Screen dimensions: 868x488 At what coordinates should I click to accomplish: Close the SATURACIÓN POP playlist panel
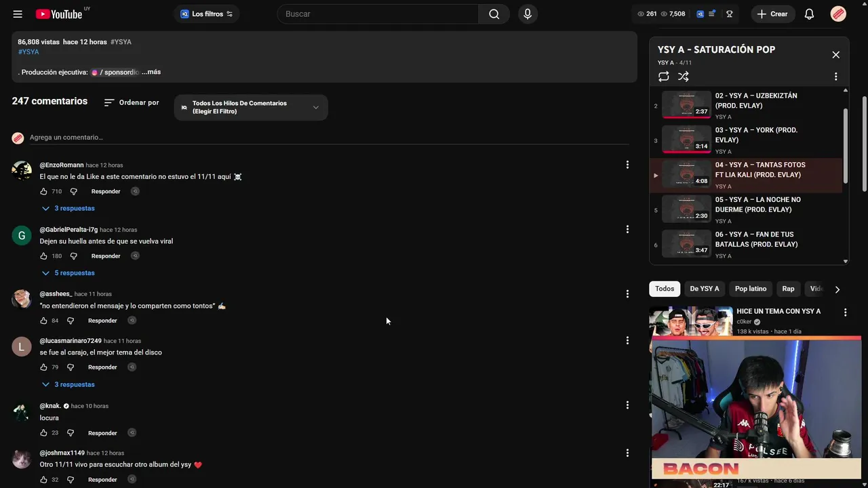pos(835,55)
